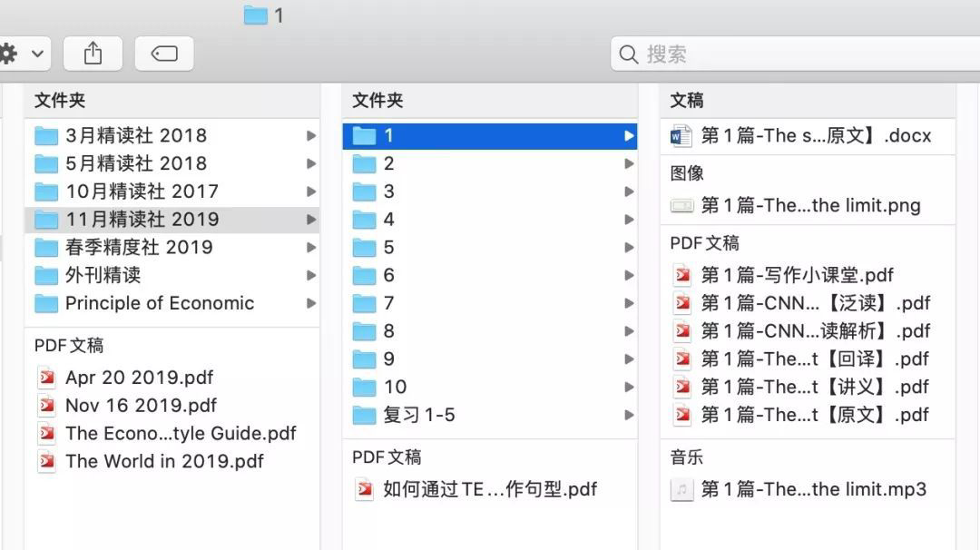
Task: Expand the 春季精度社 2019 folder arrow
Action: pos(311,248)
